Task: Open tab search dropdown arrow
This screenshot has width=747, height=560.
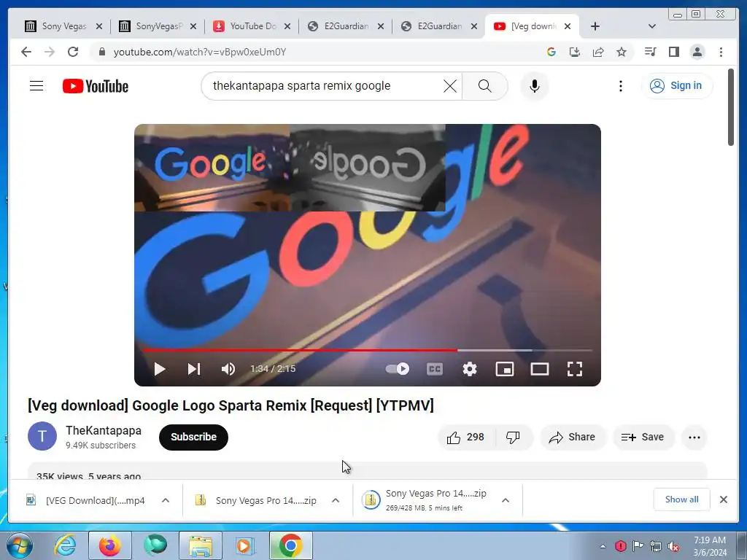Action: 652,26
